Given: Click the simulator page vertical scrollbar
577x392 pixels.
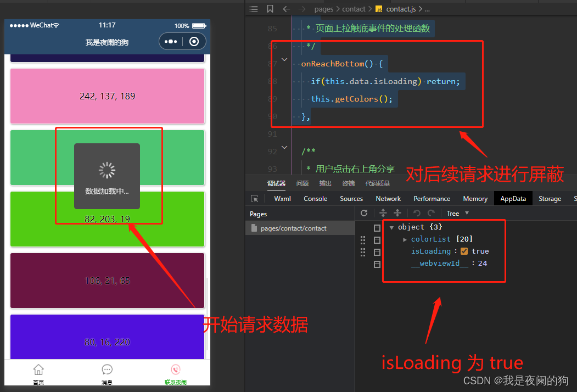Looking at the screenshot, I should (x=207, y=314).
